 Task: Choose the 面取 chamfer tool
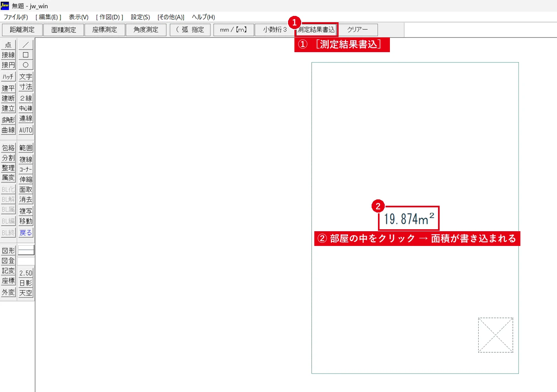pos(26,189)
